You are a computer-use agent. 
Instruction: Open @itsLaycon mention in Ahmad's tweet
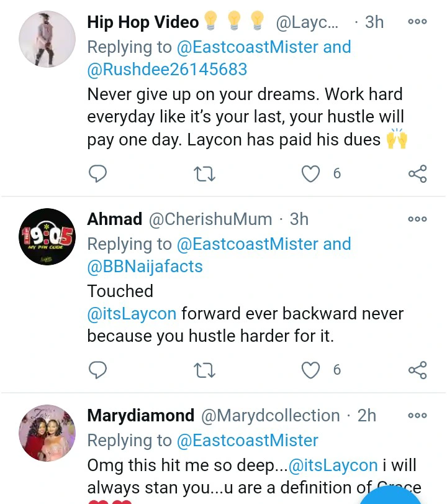pos(132,313)
